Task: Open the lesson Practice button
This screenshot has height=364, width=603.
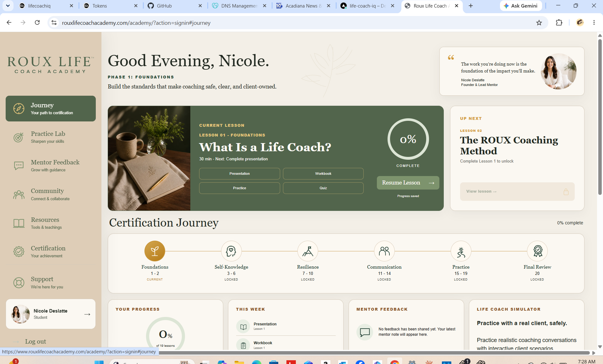Action: pyautogui.click(x=239, y=188)
